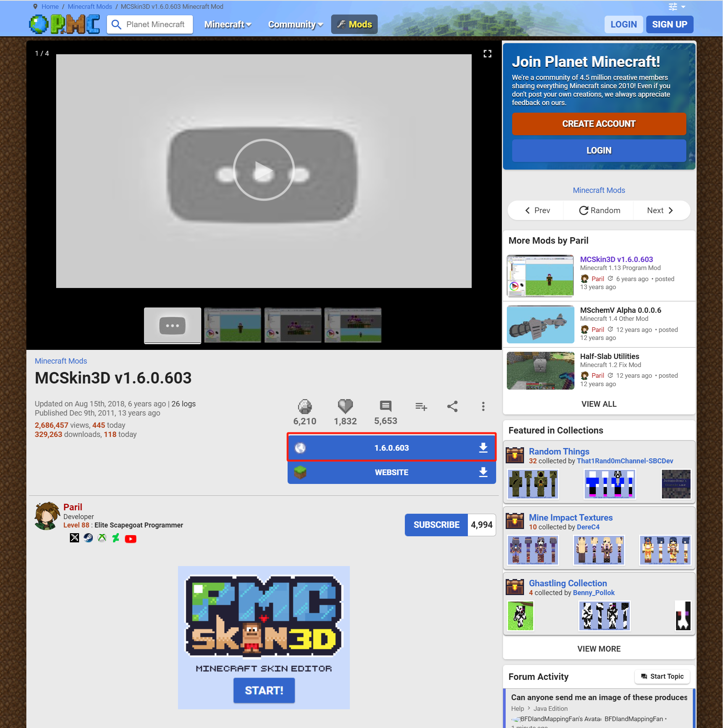Open Paril's X (Twitter) profile icon
This screenshot has width=723, height=728.
(74, 538)
